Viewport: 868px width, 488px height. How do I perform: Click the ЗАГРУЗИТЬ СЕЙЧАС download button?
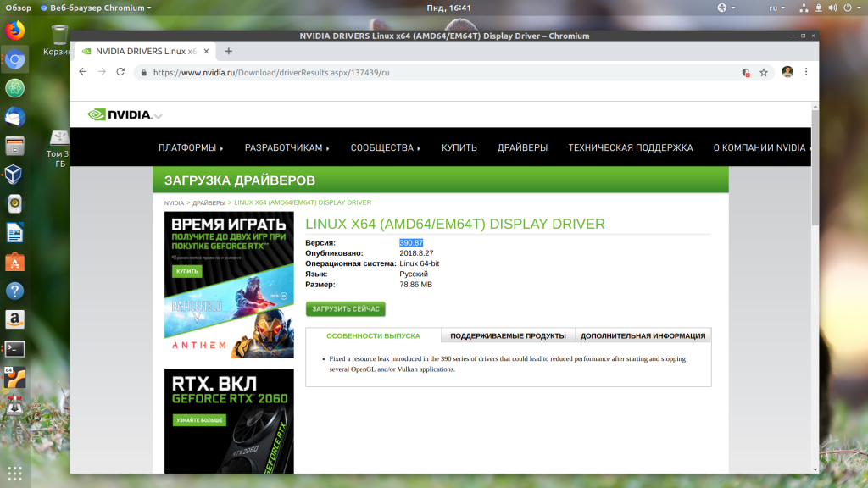[345, 309]
